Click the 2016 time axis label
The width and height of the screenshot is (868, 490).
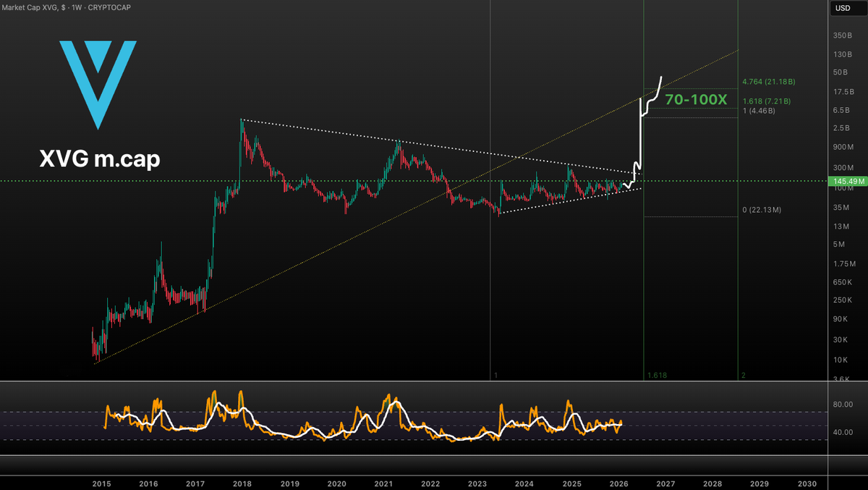coord(148,483)
